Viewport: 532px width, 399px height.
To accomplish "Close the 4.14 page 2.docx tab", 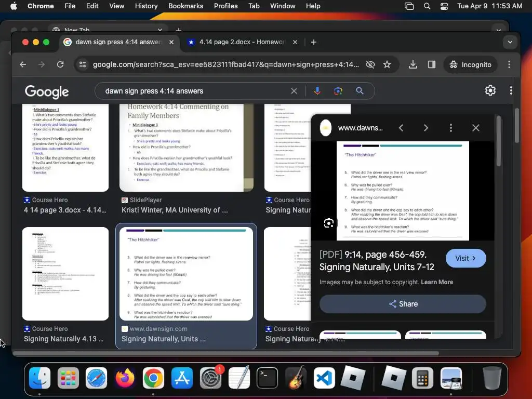I will (295, 42).
